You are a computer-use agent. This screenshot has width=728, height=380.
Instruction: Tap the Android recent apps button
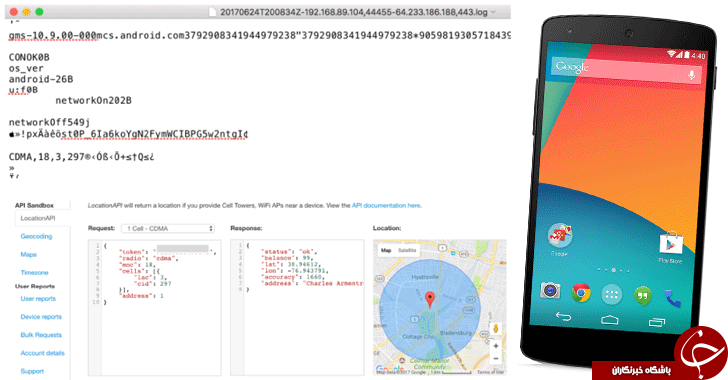pos(657,322)
